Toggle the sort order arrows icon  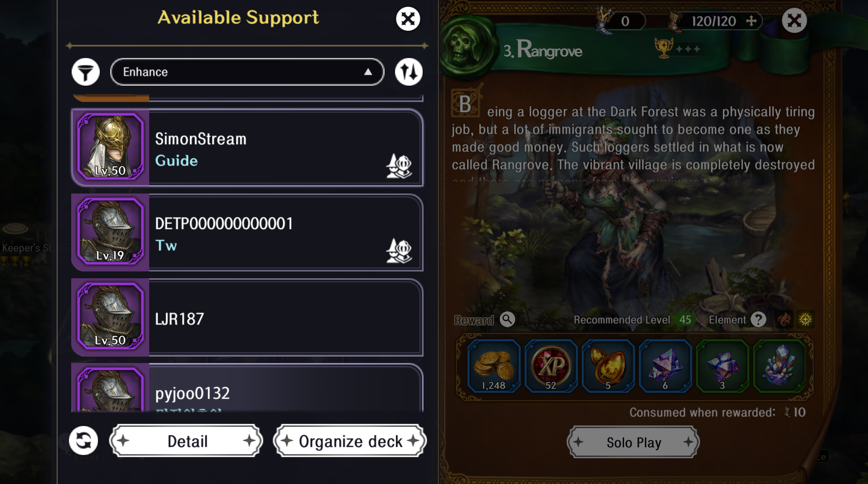tap(409, 72)
